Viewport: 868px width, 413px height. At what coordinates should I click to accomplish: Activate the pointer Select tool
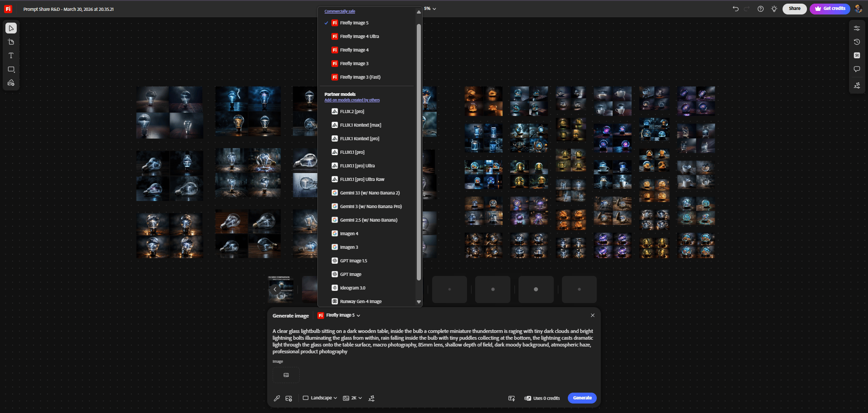click(x=11, y=28)
